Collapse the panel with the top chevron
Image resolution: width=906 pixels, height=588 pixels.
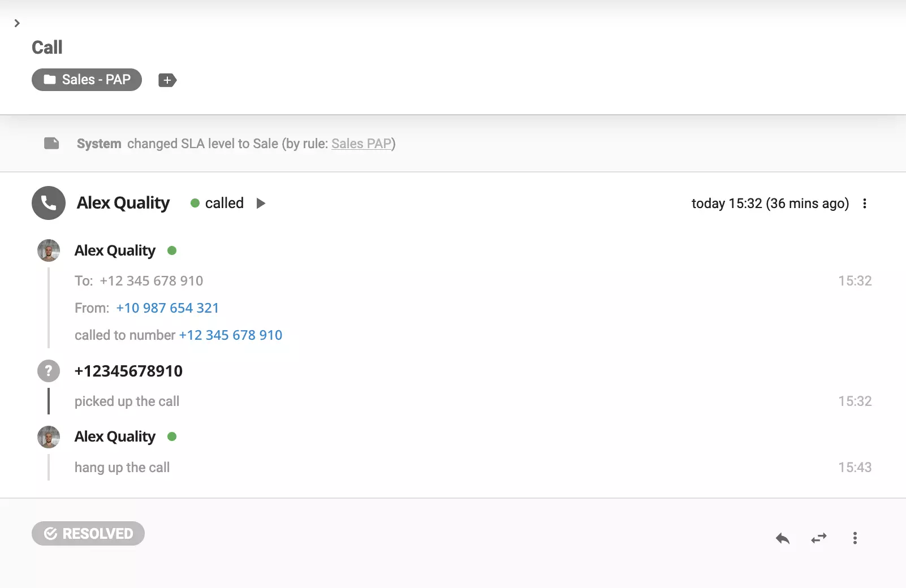point(17,23)
